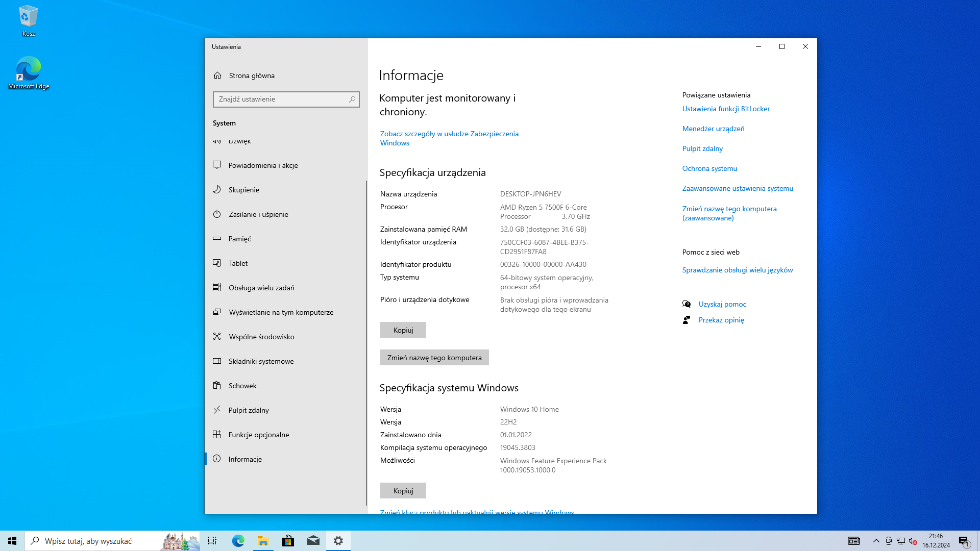Click Przekaż opinię link

click(721, 320)
